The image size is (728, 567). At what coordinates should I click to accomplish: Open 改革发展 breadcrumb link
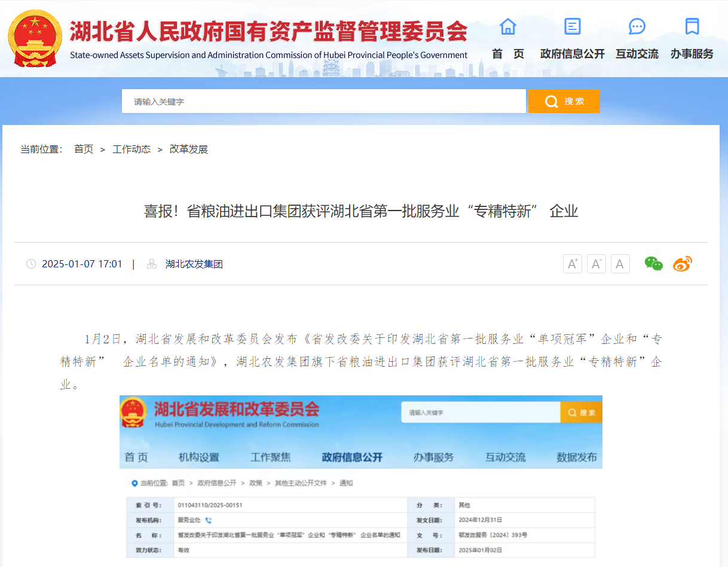pyautogui.click(x=188, y=150)
